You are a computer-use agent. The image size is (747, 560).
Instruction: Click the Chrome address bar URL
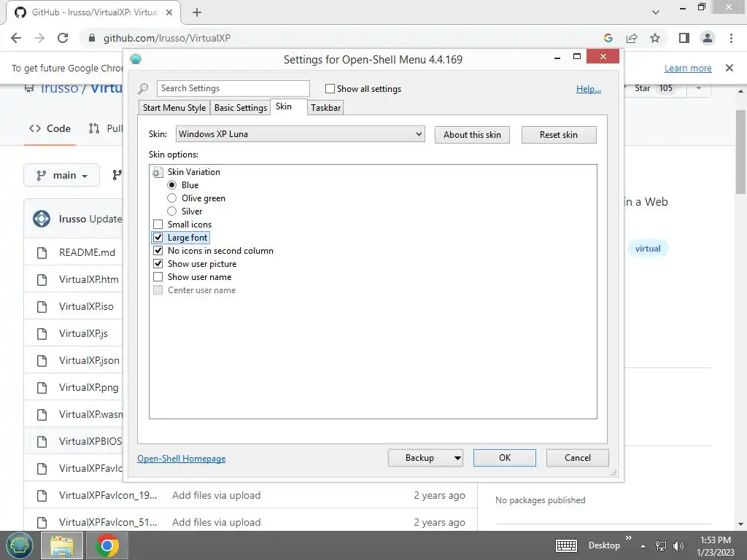[x=167, y=38]
